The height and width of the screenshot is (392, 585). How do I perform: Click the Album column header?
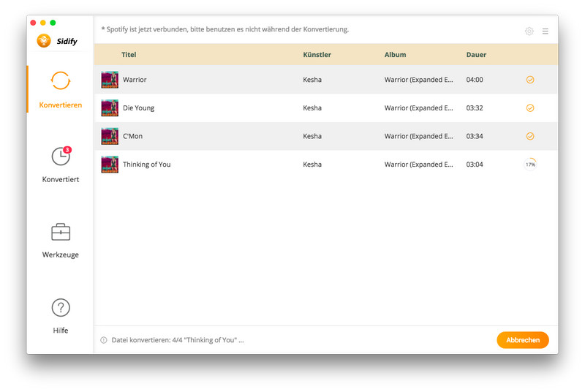(395, 54)
